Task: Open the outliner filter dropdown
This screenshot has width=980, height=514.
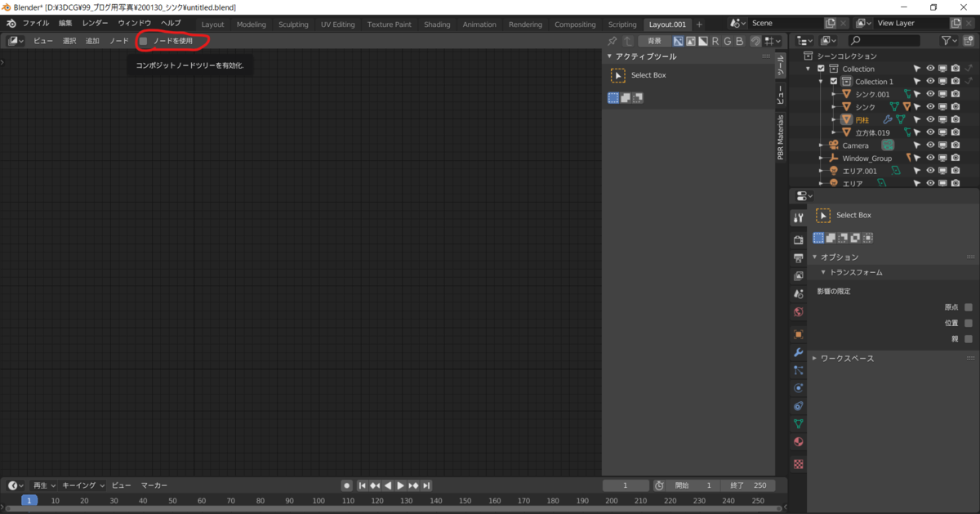Action: (947, 40)
